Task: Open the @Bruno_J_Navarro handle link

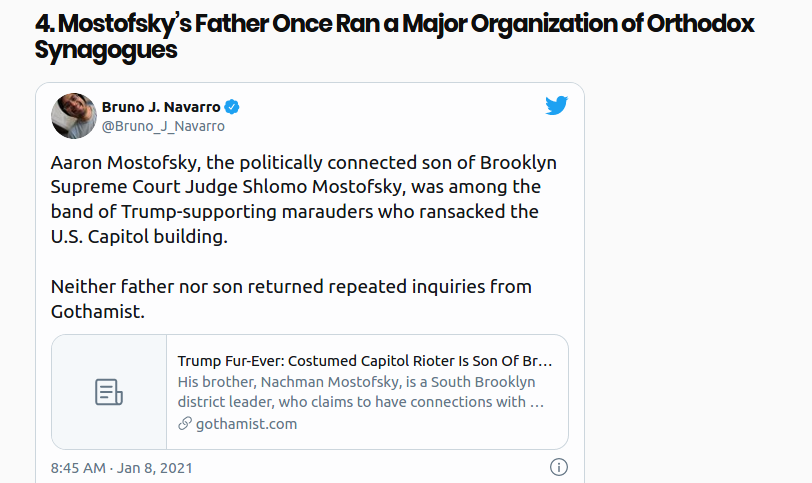Action: (x=163, y=126)
